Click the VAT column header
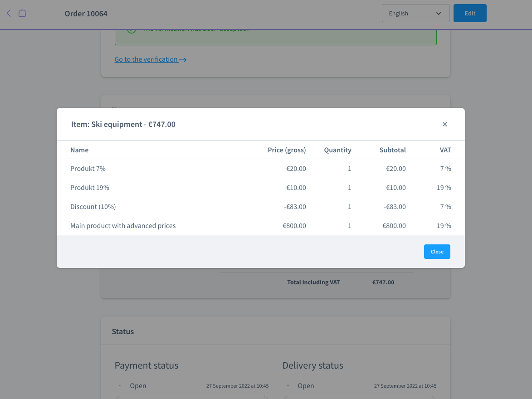Image resolution: width=532 pixels, height=399 pixels. (445, 150)
